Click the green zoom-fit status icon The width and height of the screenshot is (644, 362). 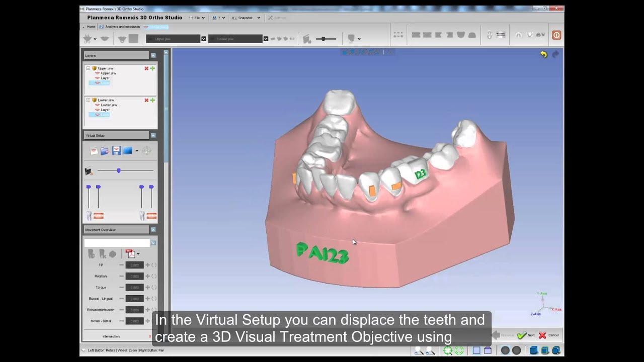point(448,350)
